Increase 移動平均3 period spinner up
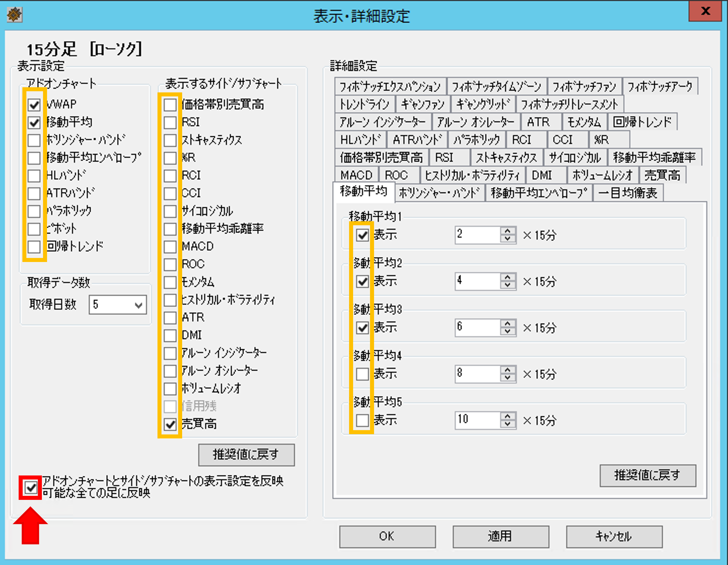728x565 pixels. tap(507, 323)
